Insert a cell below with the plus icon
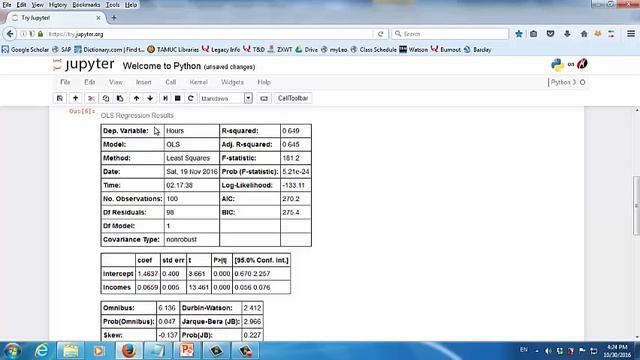640x360 pixels. pyautogui.click(x=76, y=98)
